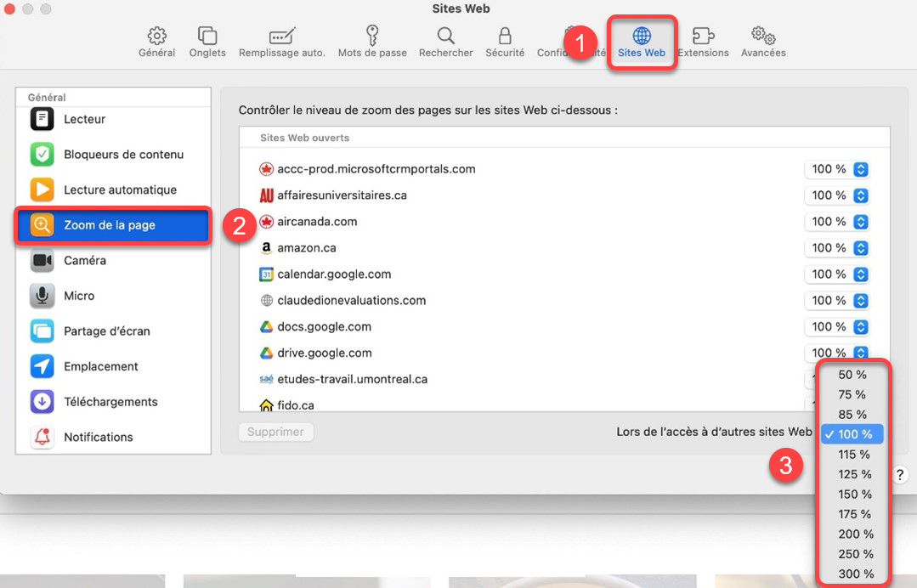
Task: Click the amazon.ca favicon
Action: pos(266,248)
